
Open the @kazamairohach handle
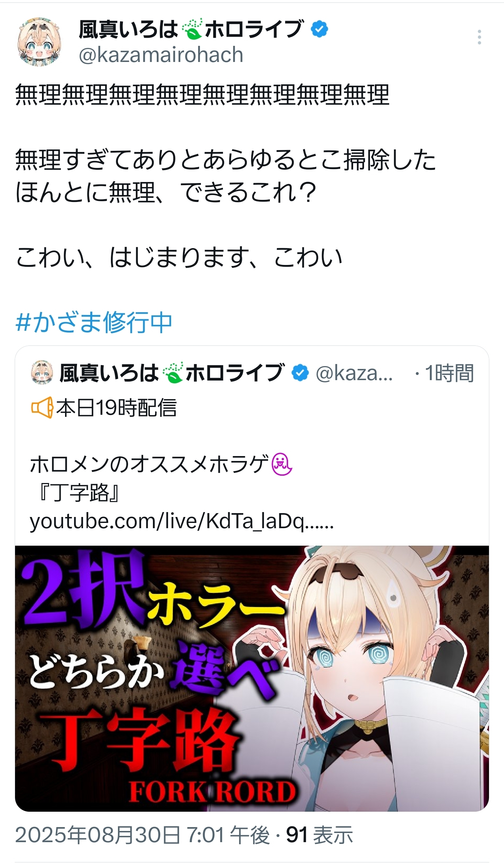pyautogui.click(x=161, y=55)
